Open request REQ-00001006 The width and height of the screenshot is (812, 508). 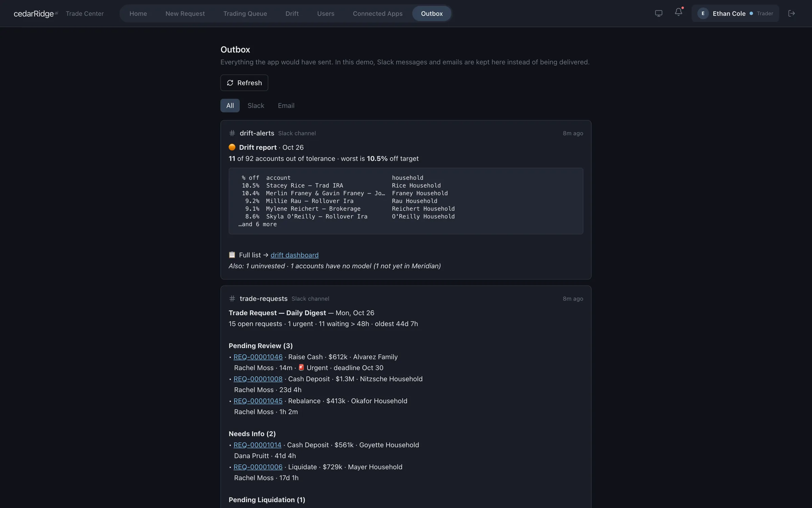258,467
